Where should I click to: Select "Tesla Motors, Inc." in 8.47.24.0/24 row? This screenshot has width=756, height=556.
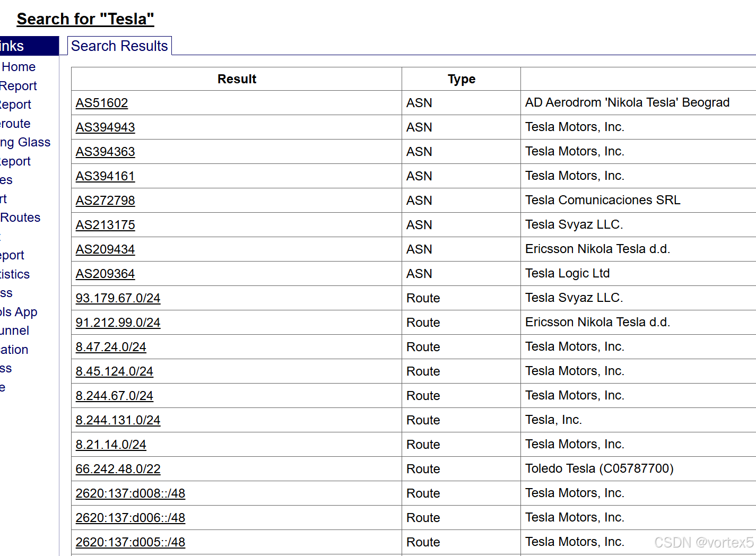point(575,346)
